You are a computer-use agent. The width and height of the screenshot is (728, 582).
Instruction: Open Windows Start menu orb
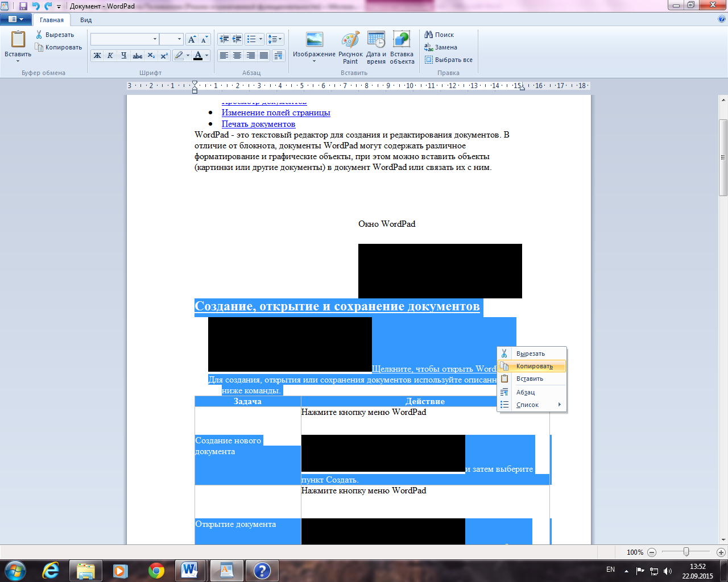tap(15, 571)
